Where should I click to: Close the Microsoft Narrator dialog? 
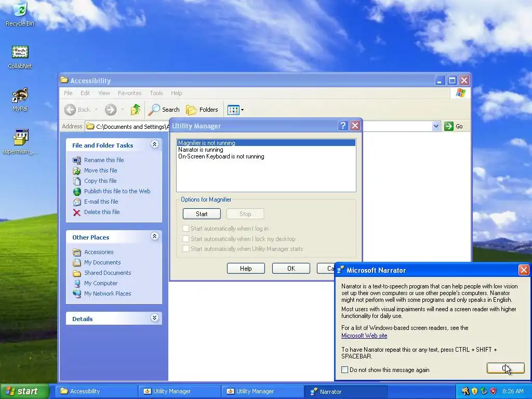pos(524,270)
